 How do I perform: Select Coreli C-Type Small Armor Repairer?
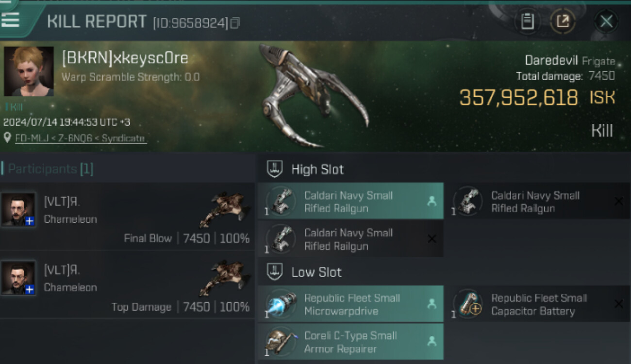click(350, 342)
